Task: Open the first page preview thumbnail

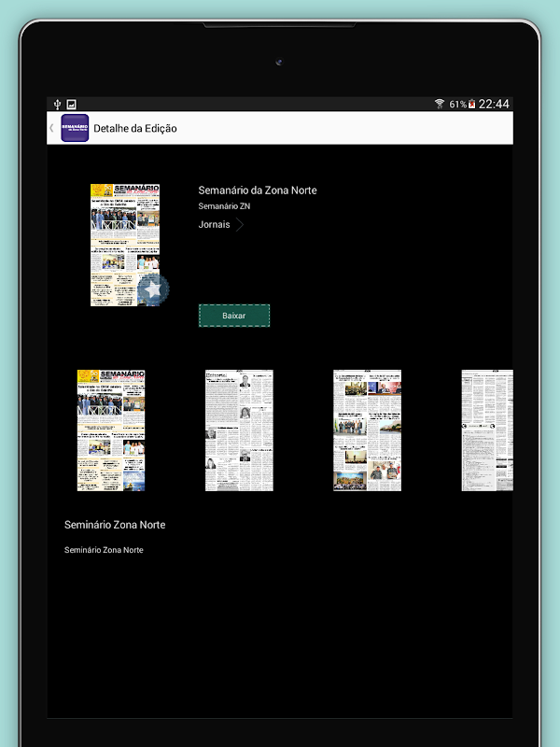Action: tap(111, 430)
